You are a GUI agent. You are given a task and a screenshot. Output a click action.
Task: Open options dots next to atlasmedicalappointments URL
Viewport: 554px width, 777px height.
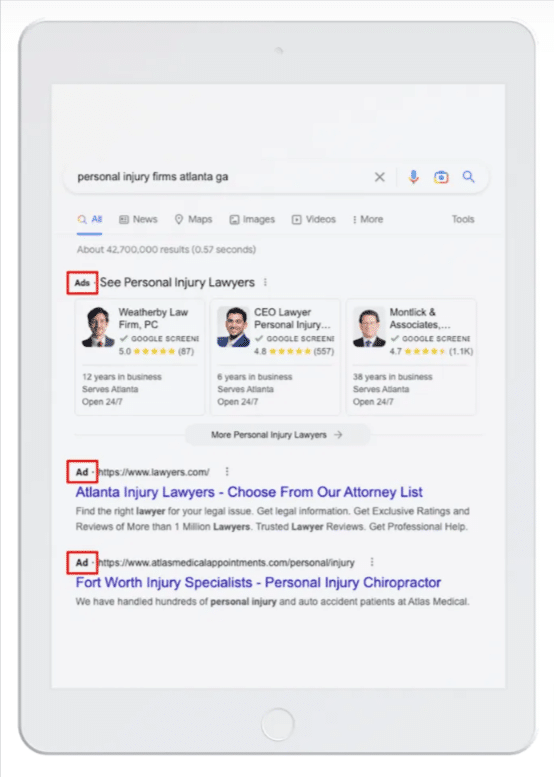[x=372, y=562]
